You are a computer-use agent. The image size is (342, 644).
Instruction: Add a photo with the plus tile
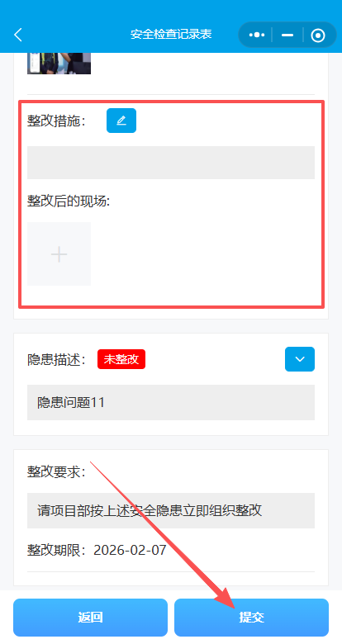click(59, 253)
